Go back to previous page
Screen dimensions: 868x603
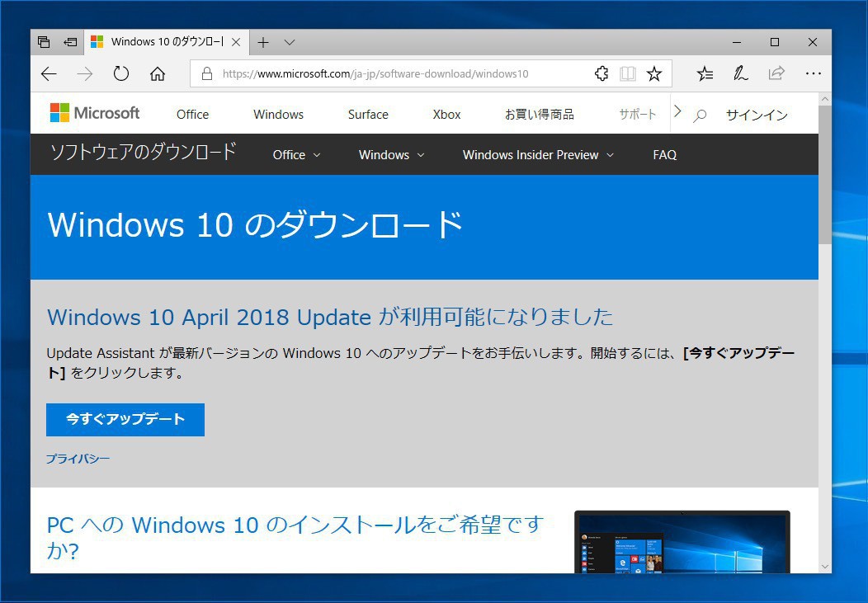click(49, 73)
